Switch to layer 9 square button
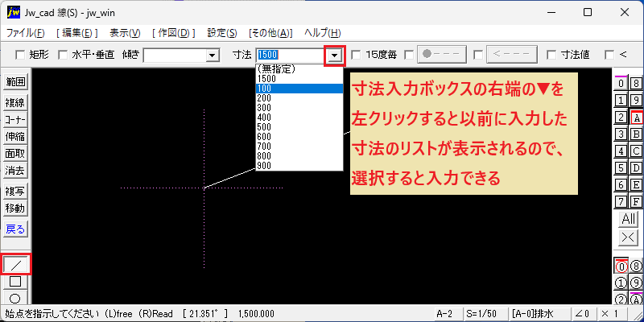 click(636, 100)
